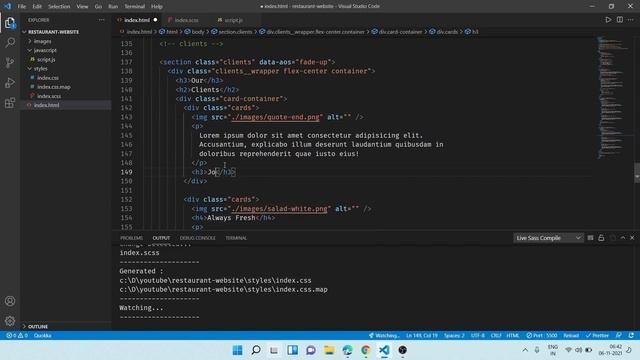640x360 pixels.
Task: Open the Live Sass Compile output dropdown
Action: 548,238
